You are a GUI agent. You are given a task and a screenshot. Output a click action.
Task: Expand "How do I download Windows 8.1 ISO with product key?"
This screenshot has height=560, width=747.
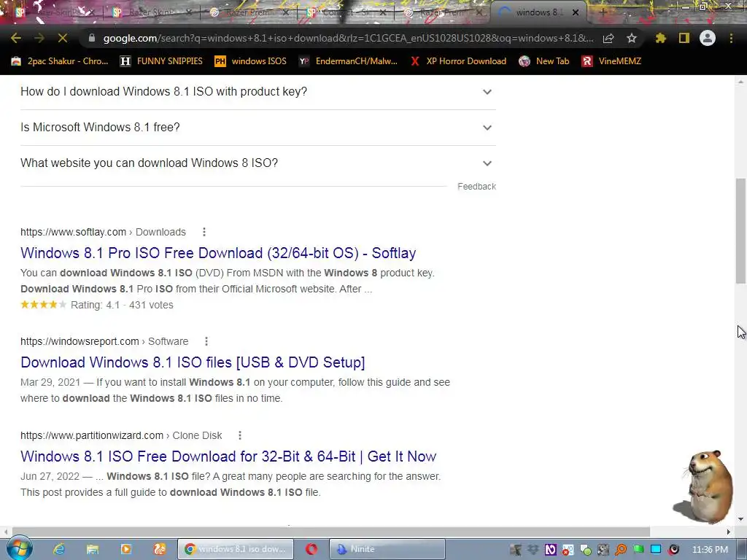(258, 91)
